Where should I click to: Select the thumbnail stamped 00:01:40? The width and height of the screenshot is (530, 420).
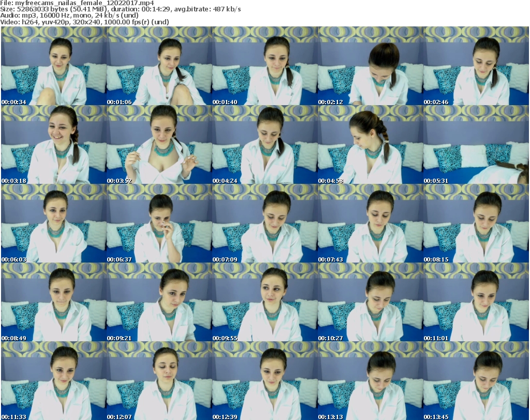tap(264, 66)
